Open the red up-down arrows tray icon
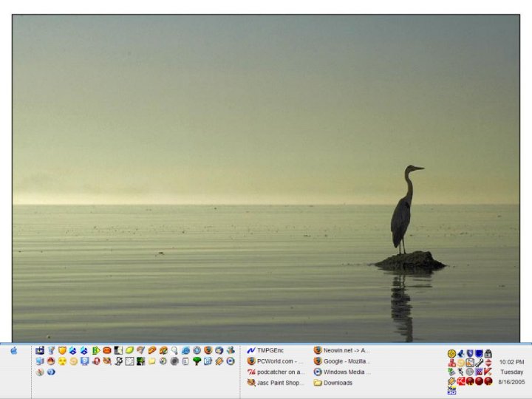 (x=488, y=363)
